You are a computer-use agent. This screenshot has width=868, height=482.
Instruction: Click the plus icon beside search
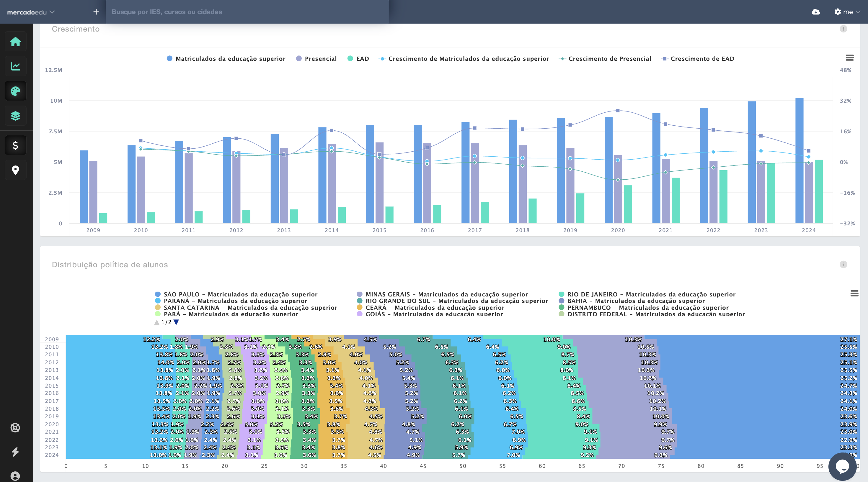[96, 12]
